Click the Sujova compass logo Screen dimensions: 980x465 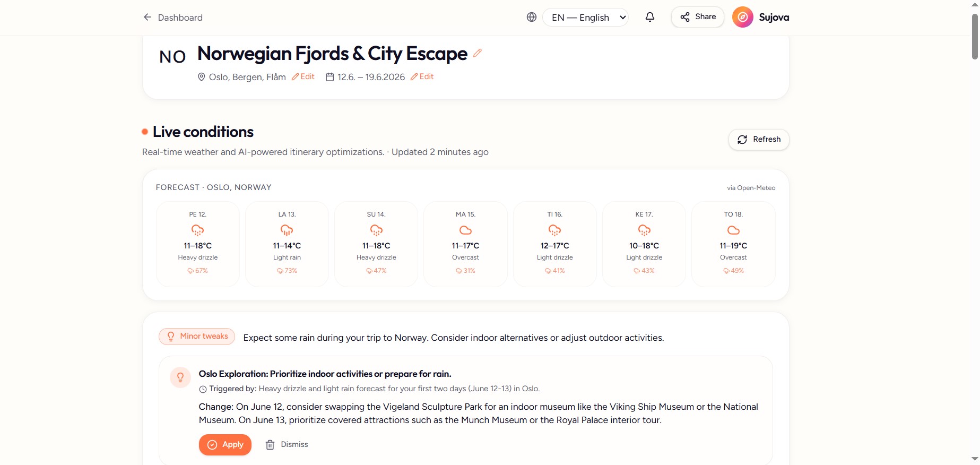pyautogui.click(x=743, y=17)
